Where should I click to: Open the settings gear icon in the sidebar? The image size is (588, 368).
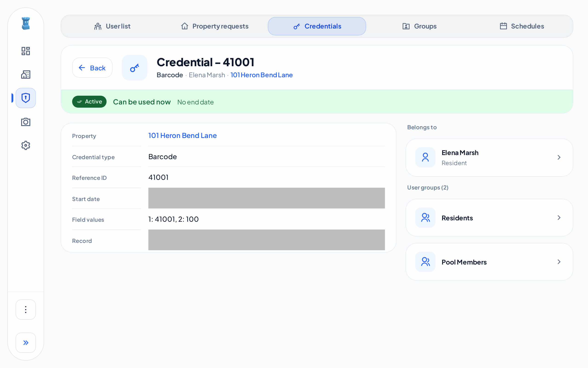point(25,145)
